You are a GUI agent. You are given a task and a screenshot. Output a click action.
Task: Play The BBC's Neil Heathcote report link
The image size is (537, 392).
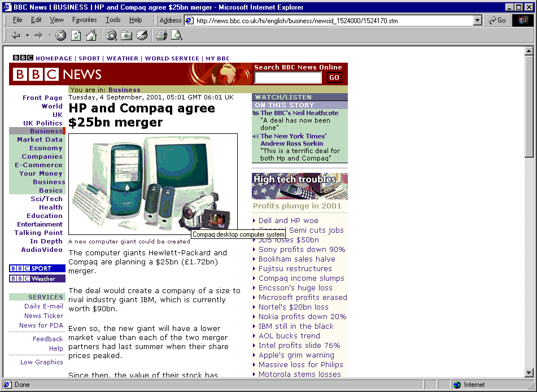point(299,113)
